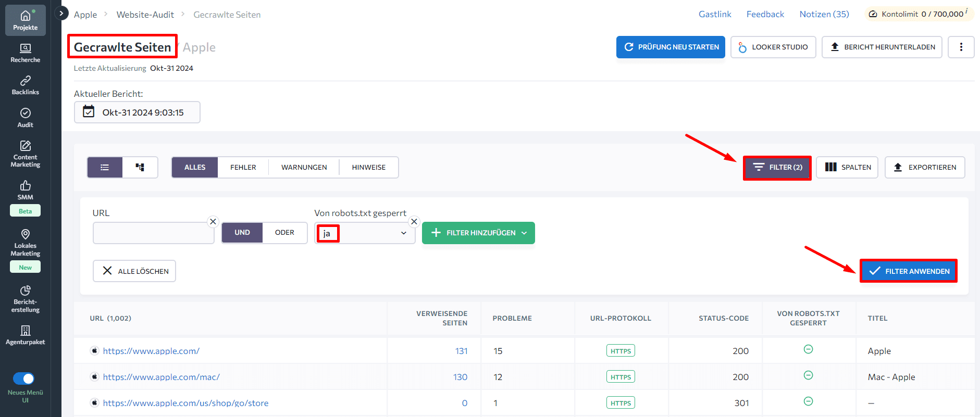Open Backlinks section in sidebar
Viewport: 980px width, 417px height.
click(25, 85)
